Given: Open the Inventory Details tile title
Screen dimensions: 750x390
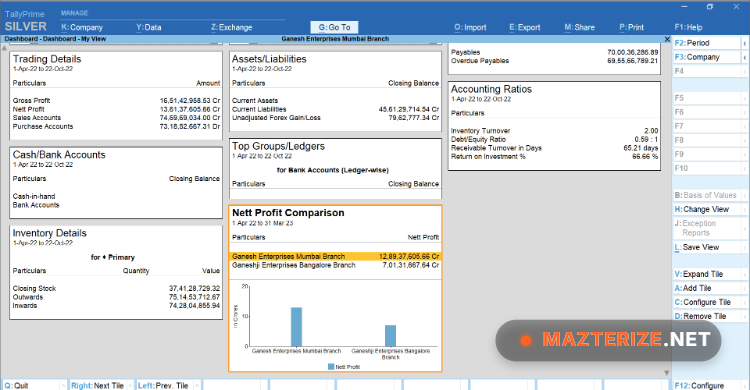Looking at the screenshot, I should (x=50, y=233).
